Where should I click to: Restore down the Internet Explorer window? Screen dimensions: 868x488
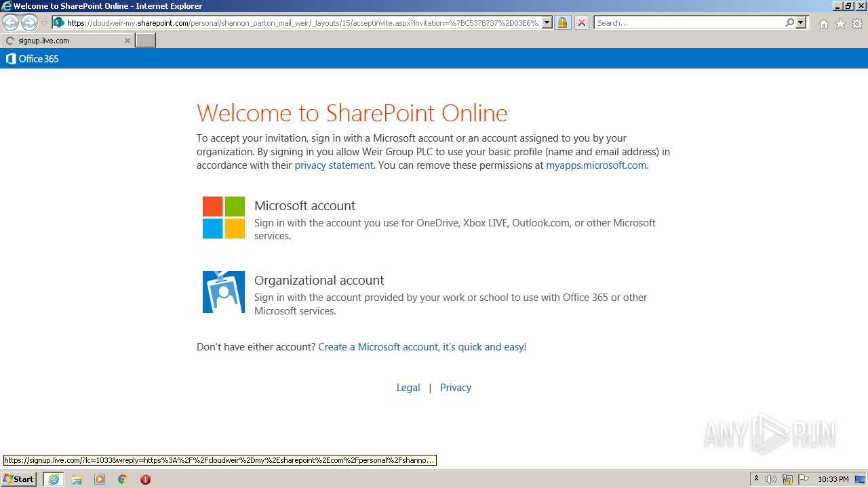click(x=848, y=6)
